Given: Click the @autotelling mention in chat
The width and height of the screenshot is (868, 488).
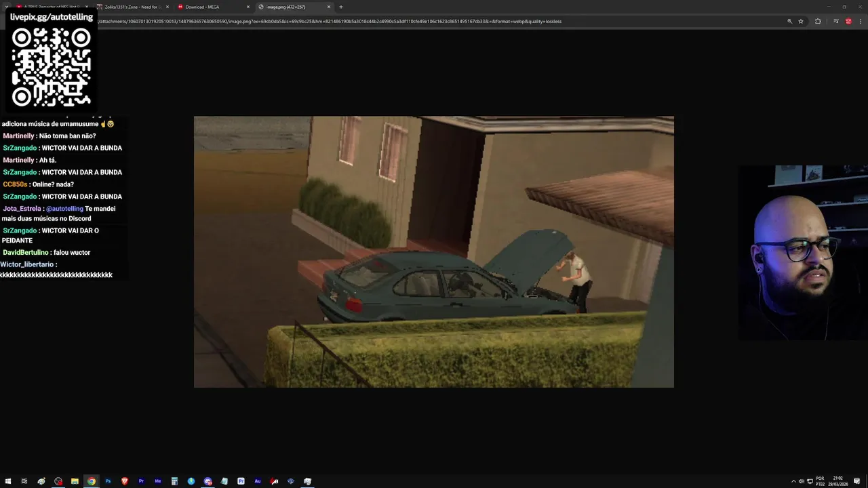Looking at the screenshot, I should pos(64,209).
